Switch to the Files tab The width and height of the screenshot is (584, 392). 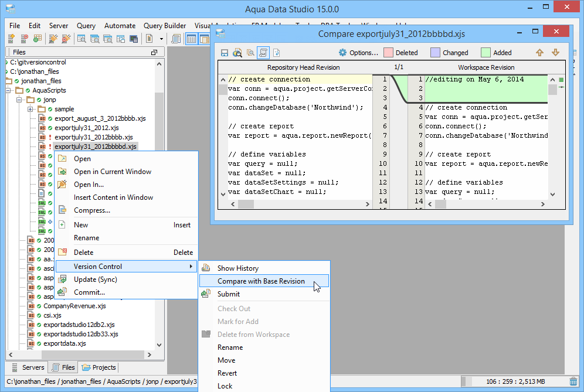[63, 367]
